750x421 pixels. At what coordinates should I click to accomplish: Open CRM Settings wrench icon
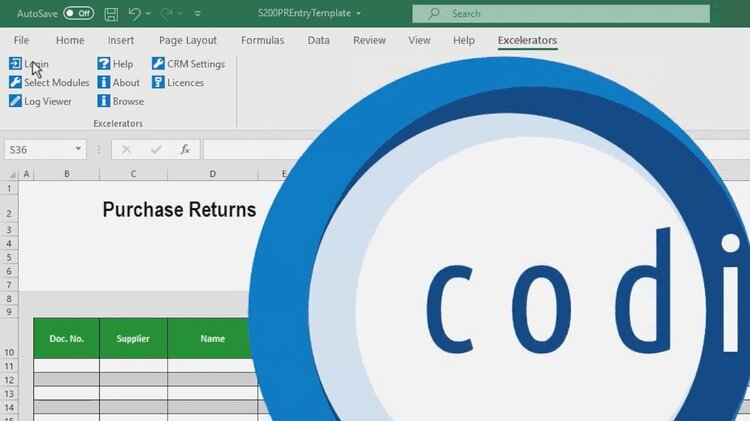158,64
